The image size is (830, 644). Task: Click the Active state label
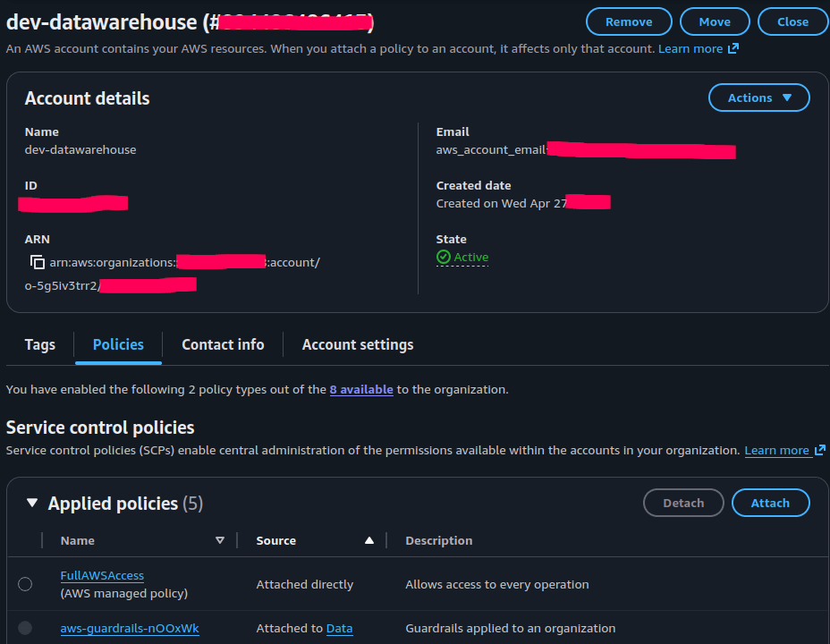tap(471, 258)
